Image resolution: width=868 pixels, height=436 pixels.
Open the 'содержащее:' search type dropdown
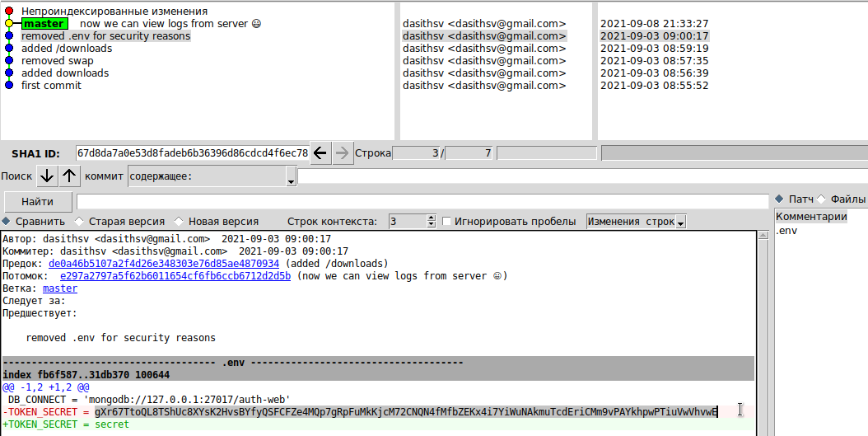290,177
